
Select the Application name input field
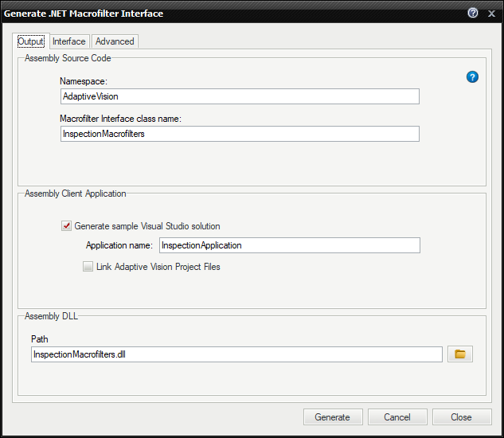point(289,245)
